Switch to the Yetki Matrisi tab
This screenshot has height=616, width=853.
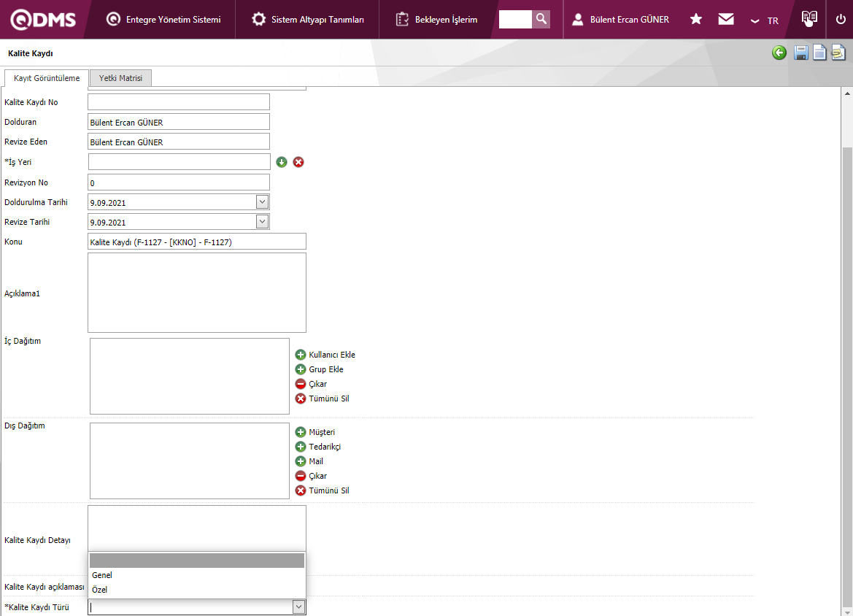120,78
